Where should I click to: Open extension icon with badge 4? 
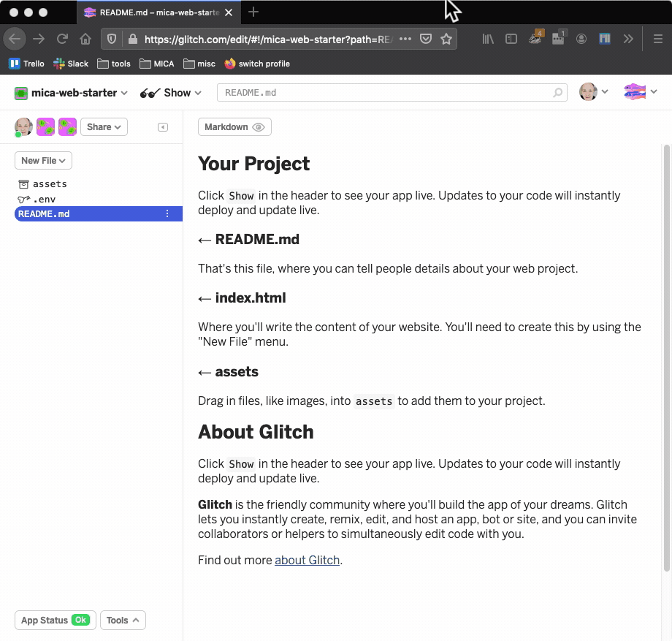(535, 38)
